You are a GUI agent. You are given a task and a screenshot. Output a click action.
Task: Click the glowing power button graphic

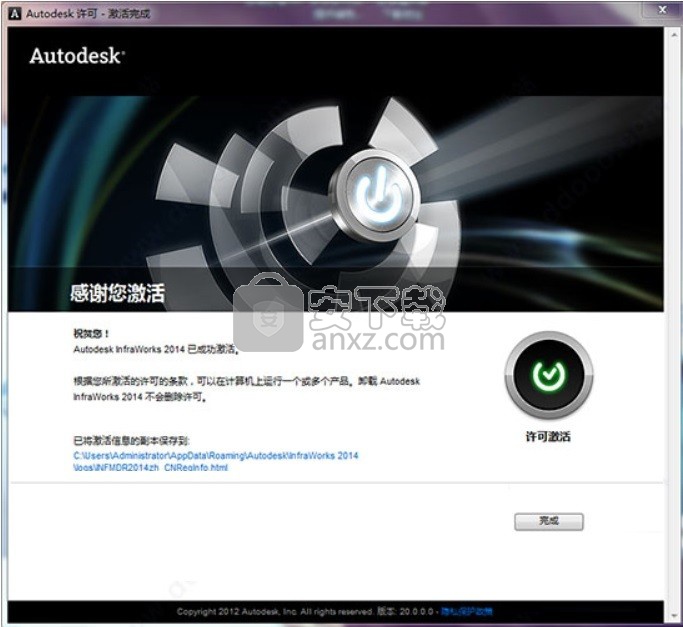[x=378, y=195]
